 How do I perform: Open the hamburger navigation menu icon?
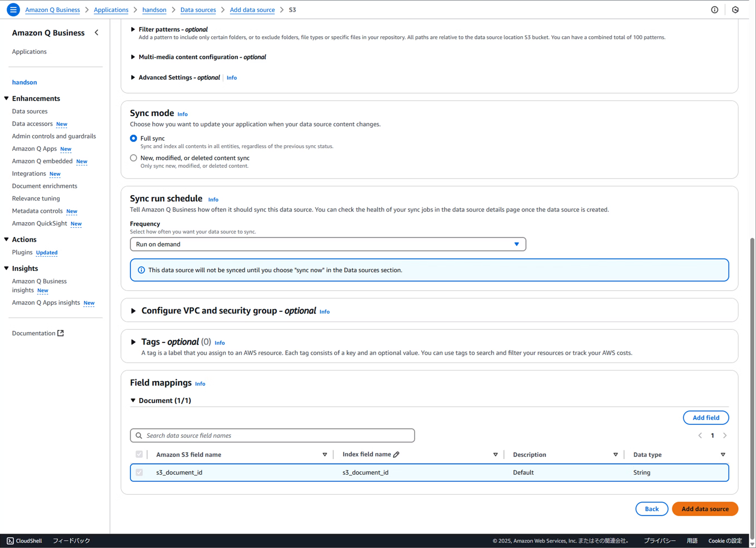[13, 9]
